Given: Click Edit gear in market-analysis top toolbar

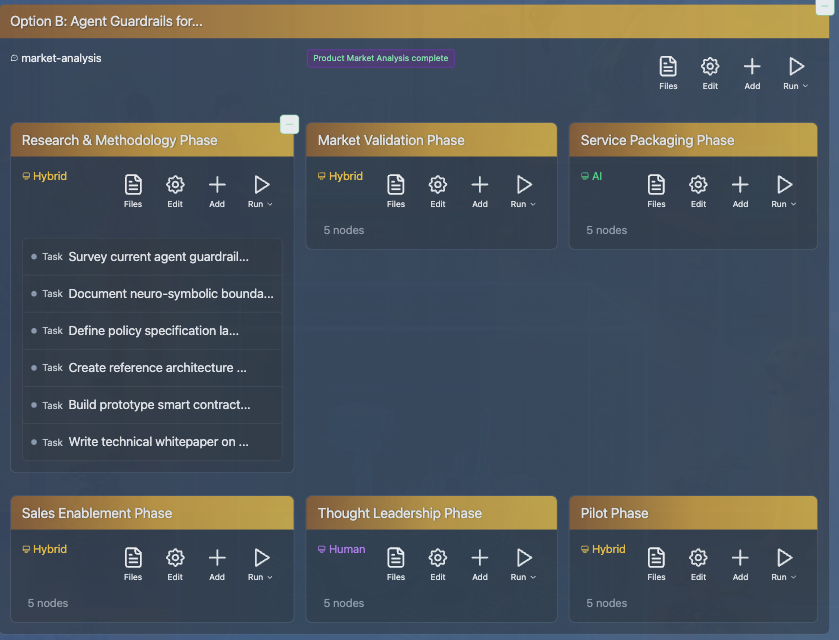Looking at the screenshot, I should [x=710, y=73].
